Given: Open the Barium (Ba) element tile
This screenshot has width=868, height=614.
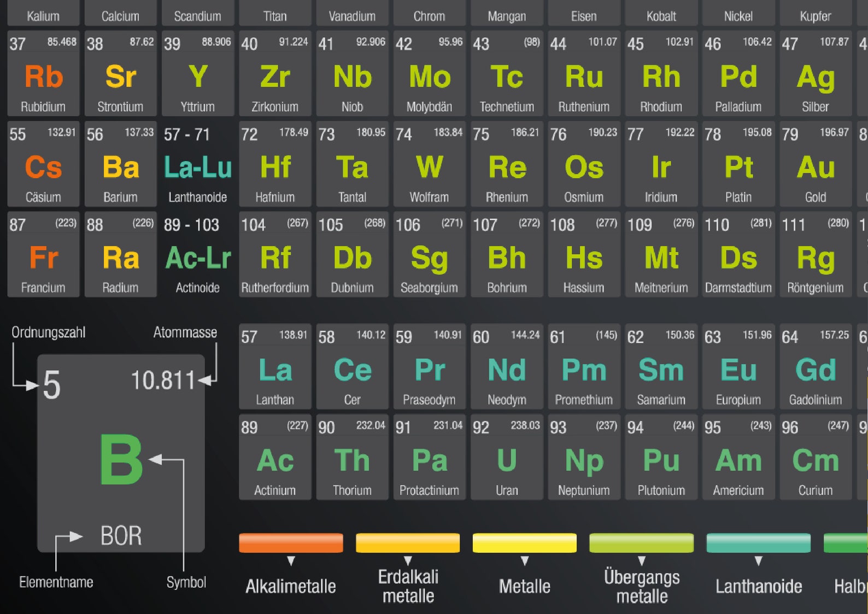Looking at the screenshot, I should click(121, 164).
